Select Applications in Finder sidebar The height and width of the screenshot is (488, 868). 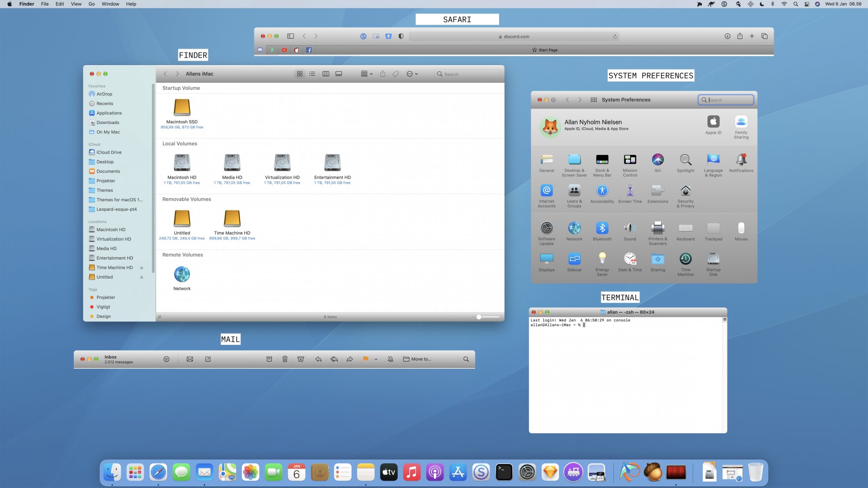[109, 113]
